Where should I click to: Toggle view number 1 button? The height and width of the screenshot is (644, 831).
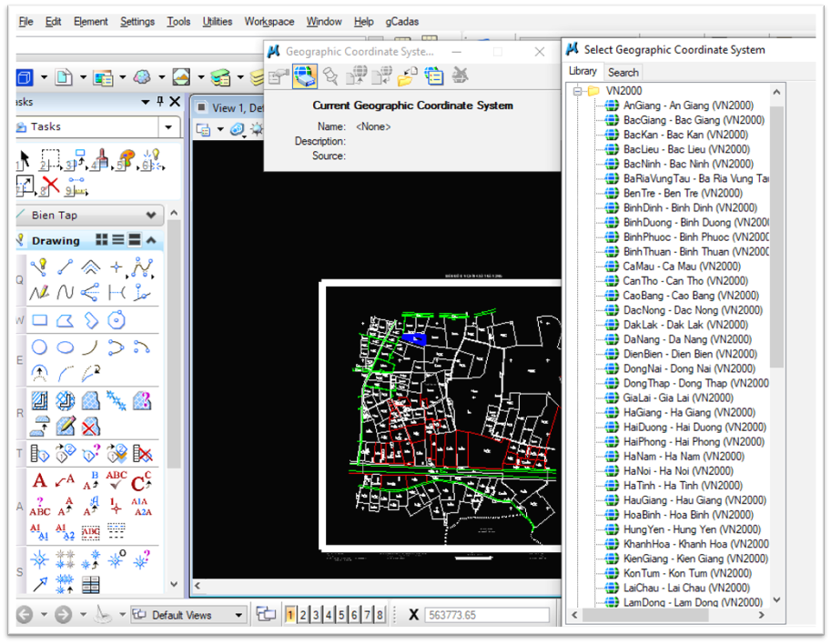pos(291,615)
